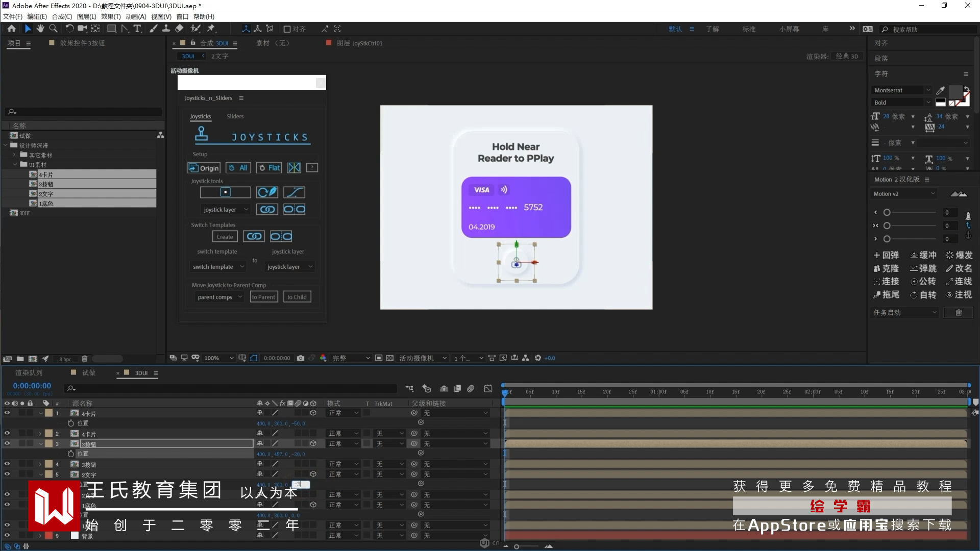Take snapshot with camera icon
Image resolution: width=980 pixels, height=551 pixels.
301,358
